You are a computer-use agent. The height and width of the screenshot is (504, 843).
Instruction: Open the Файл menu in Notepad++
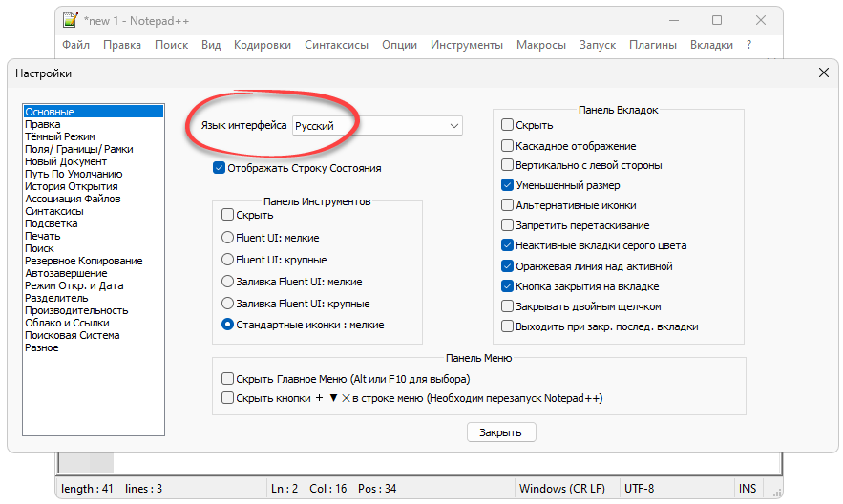[75, 45]
